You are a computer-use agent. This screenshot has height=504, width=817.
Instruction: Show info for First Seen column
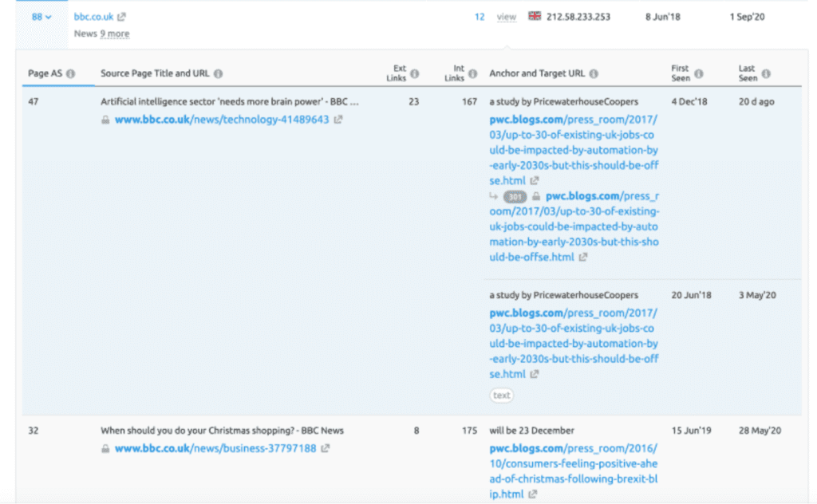click(x=699, y=73)
